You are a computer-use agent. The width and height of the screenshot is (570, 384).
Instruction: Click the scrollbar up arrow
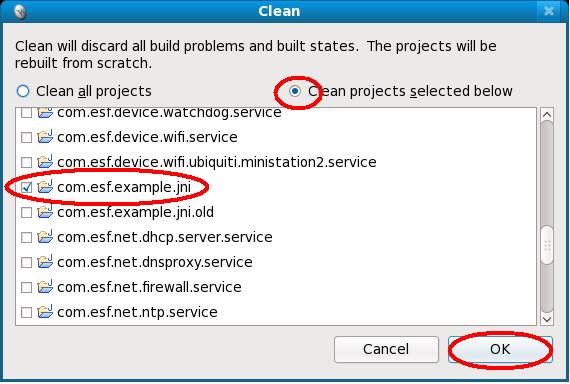(x=547, y=115)
